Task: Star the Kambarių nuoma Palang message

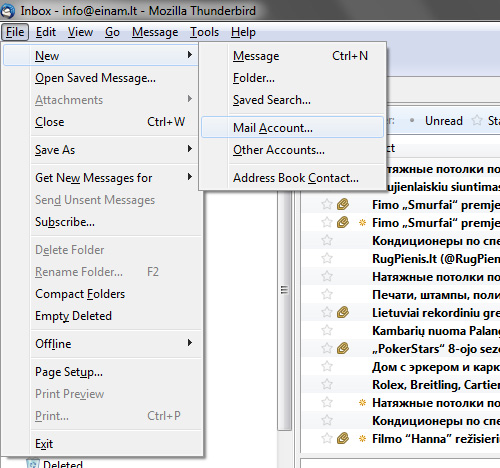Action: pos(327,330)
